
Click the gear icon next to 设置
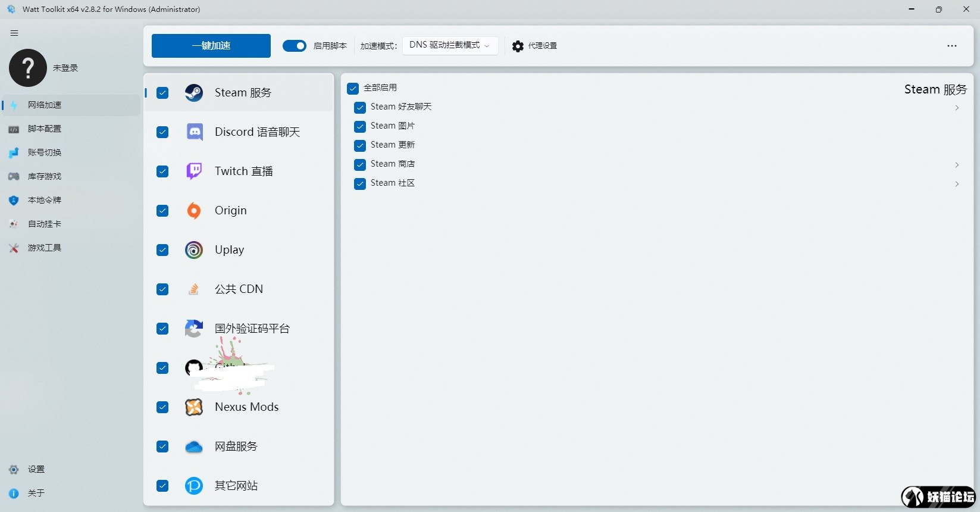pos(14,470)
